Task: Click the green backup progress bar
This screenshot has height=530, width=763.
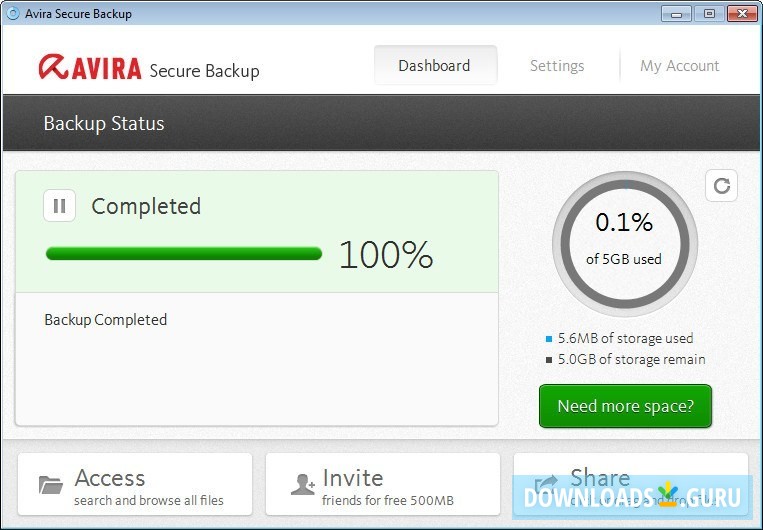Action: tap(184, 254)
